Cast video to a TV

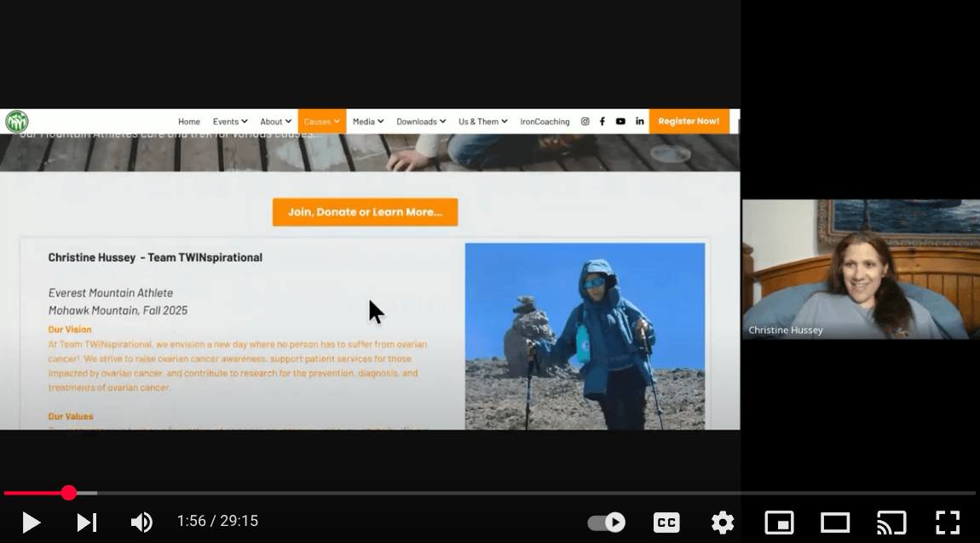[891, 522]
